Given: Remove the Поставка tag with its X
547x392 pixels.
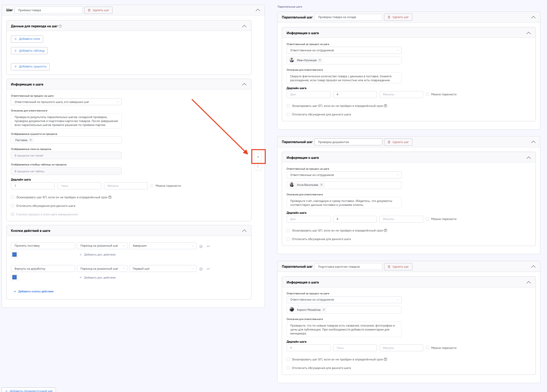Looking at the screenshot, I should (31, 140).
